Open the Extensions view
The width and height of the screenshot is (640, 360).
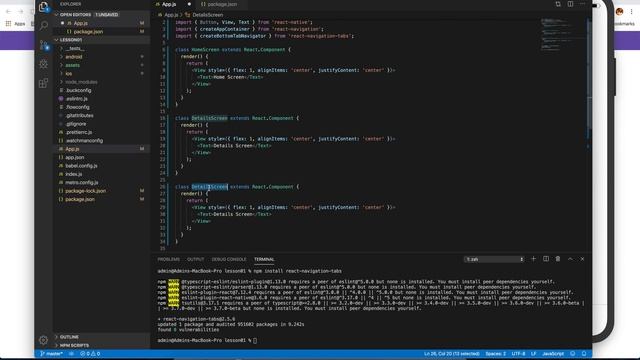coord(43,83)
